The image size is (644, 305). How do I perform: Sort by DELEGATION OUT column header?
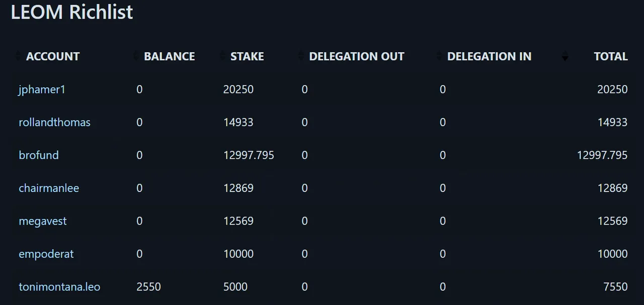coord(357,56)
